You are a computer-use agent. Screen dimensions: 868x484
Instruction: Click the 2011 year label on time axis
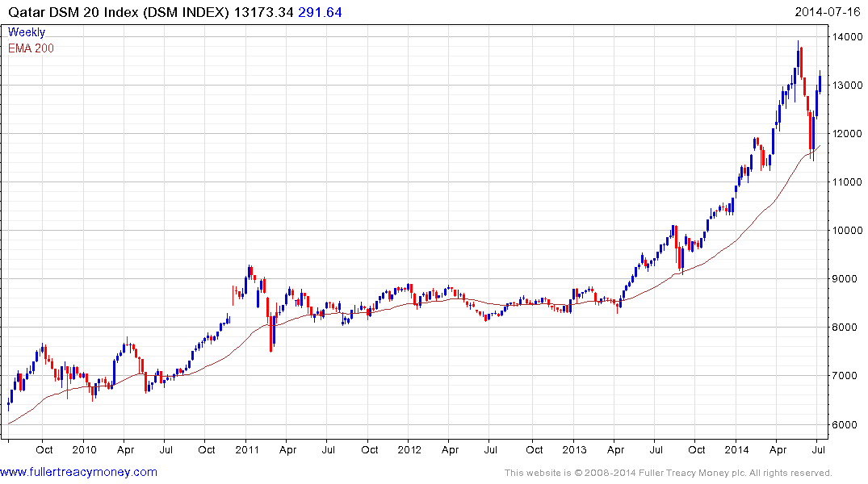coord(247,449)
